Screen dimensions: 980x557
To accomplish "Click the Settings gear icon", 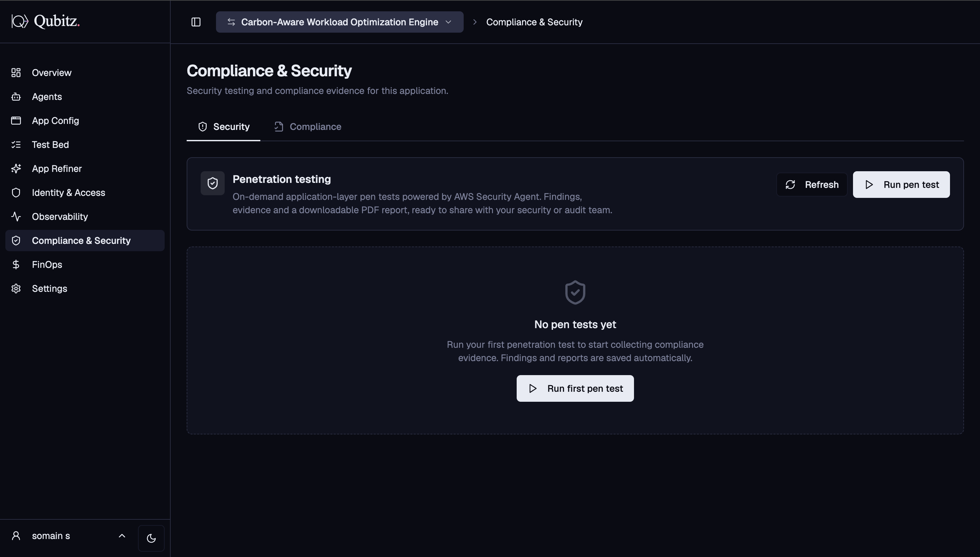I will (x=16, y=288).
